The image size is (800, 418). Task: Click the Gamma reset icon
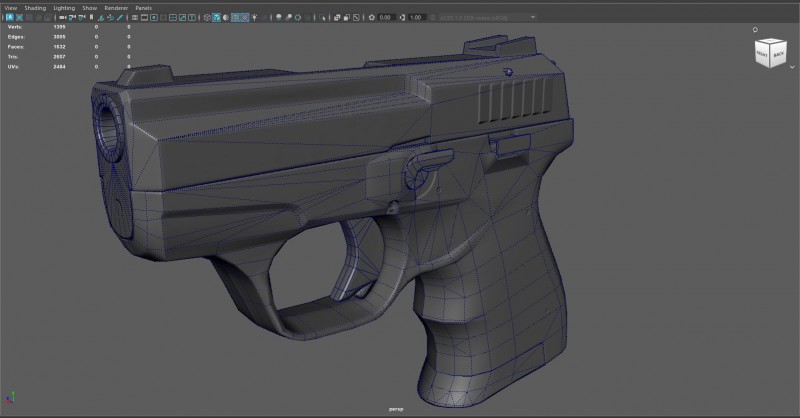click(402, 17)
